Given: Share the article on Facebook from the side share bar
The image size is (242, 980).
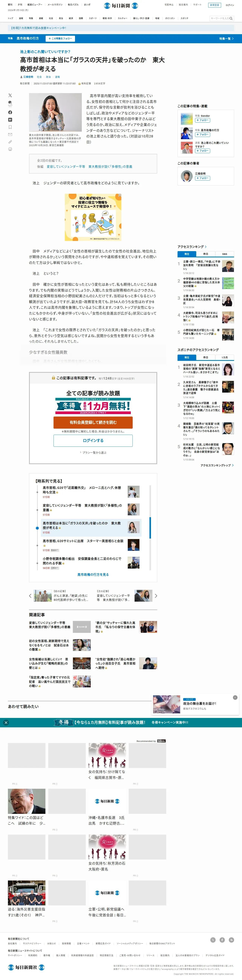Looking at the screenshot, I should coord(10,112).
